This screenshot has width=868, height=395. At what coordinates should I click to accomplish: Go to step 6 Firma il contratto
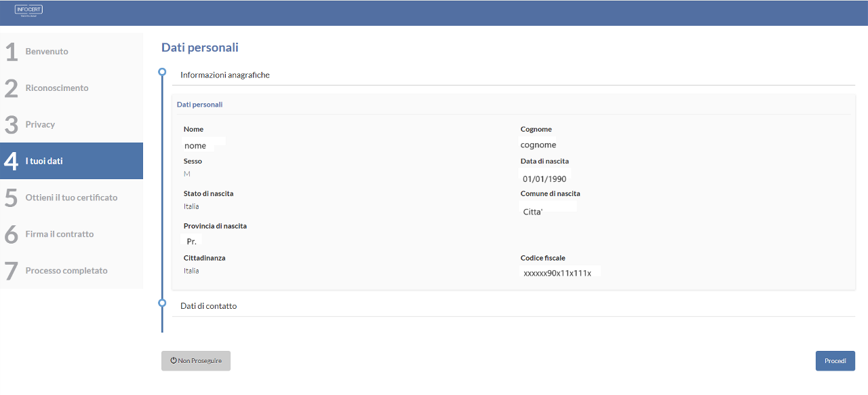(60, 234)
